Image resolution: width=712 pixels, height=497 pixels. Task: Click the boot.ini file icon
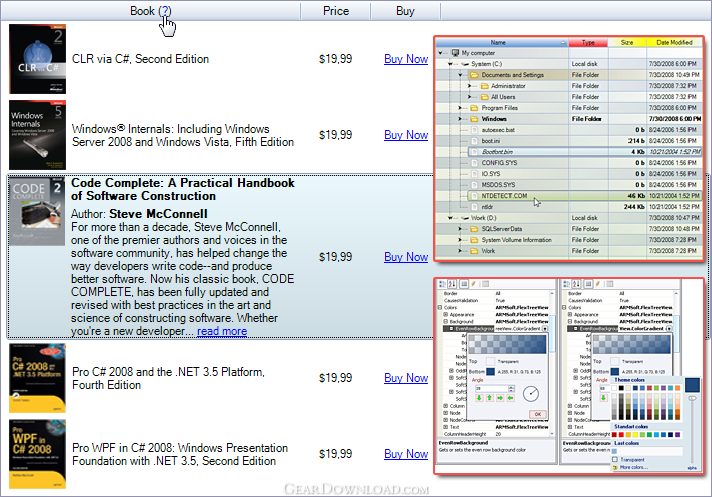pos(475,141)
